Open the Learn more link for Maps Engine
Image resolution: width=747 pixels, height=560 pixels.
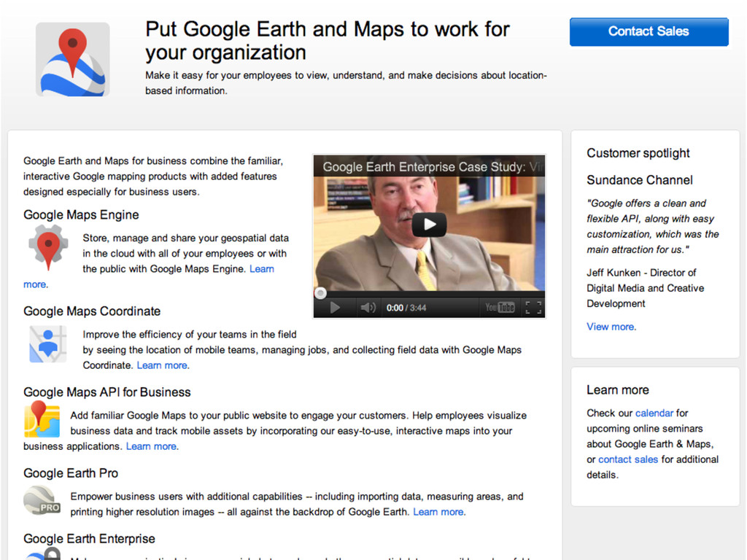(x=262, y=269)
